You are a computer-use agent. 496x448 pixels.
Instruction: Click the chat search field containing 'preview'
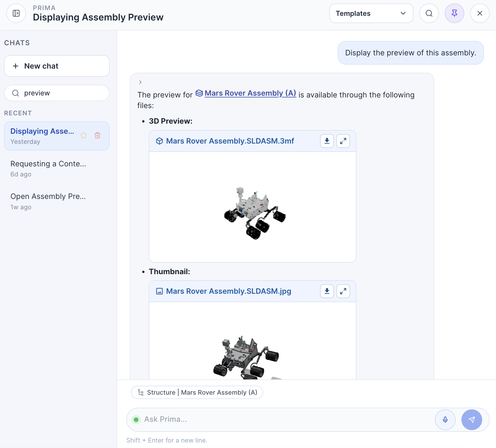(x=61, y=93)
